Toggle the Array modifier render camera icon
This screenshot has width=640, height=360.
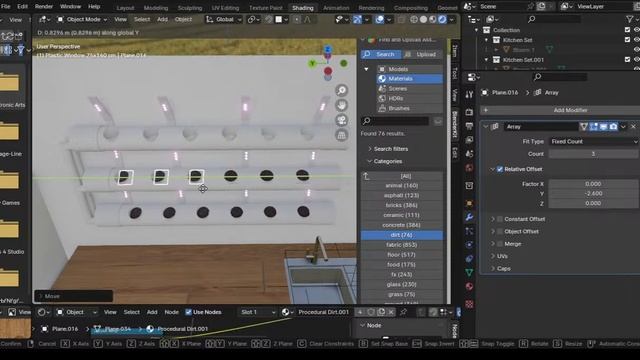(613, 127)
